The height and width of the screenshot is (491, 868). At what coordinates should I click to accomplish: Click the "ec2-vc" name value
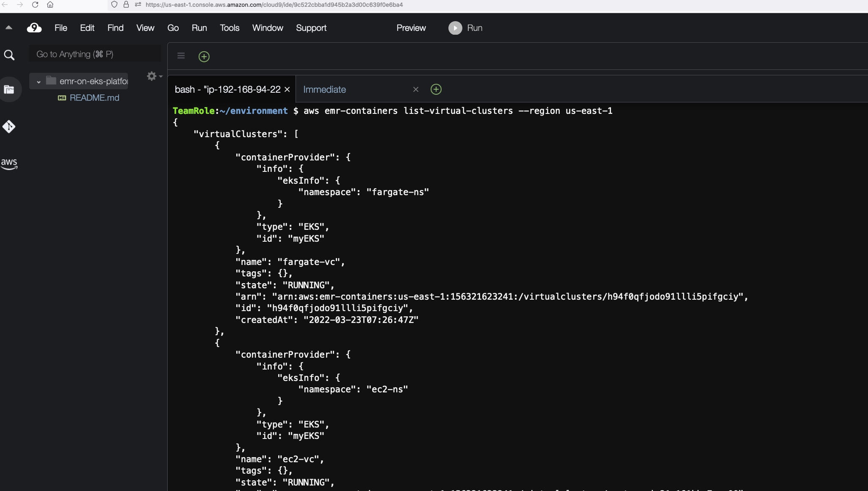tap(298, 459)
